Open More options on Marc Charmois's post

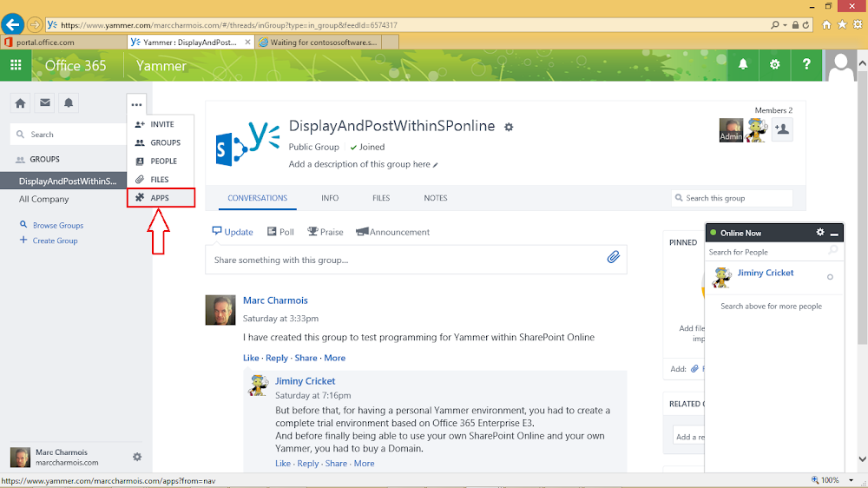335,358
